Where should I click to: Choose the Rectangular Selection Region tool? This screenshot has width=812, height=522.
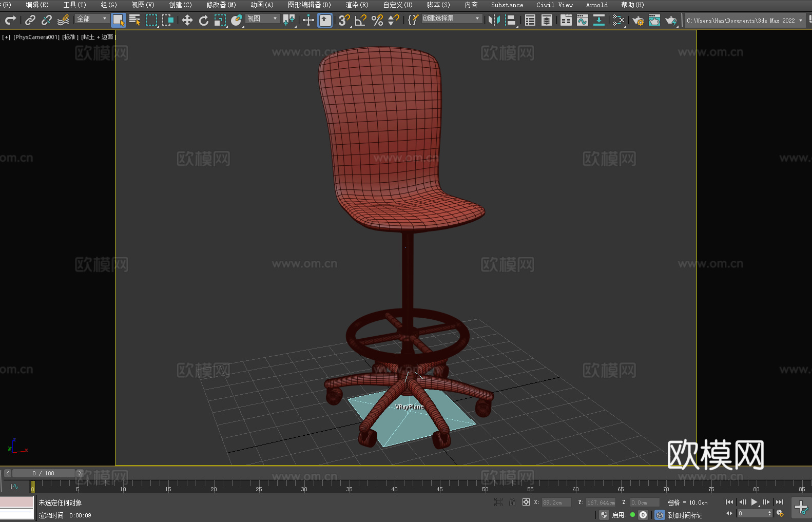[151, 20]
